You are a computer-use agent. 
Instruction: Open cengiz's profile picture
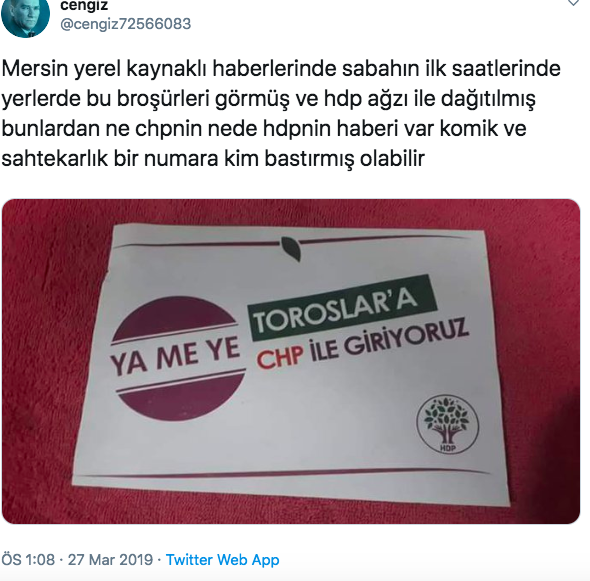coord(26,18)
